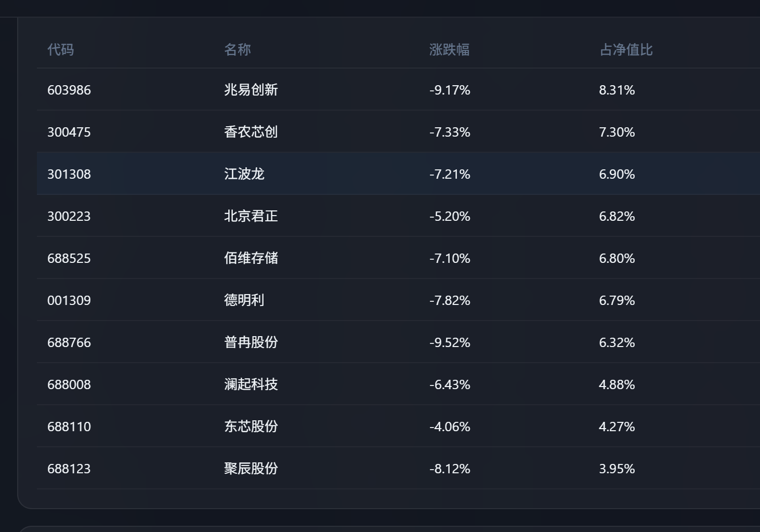Image resolution: width=760 pixels, height=532 pixels.
Task: Click stock code 001309
Action: pyautogui.click(x=69, y=300)
